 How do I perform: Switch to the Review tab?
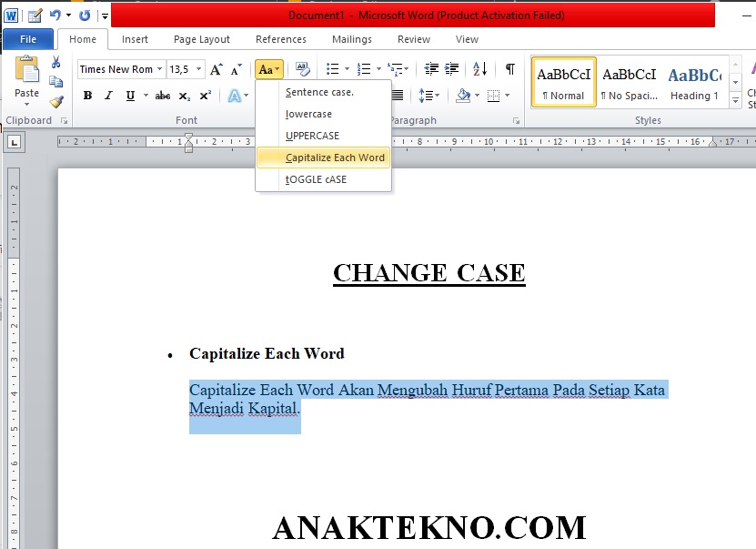pyautogui.click(x=414, y=39)
